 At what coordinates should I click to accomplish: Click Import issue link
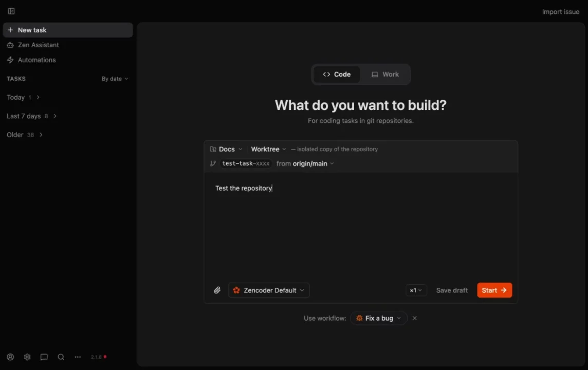[x=561, y=12]
